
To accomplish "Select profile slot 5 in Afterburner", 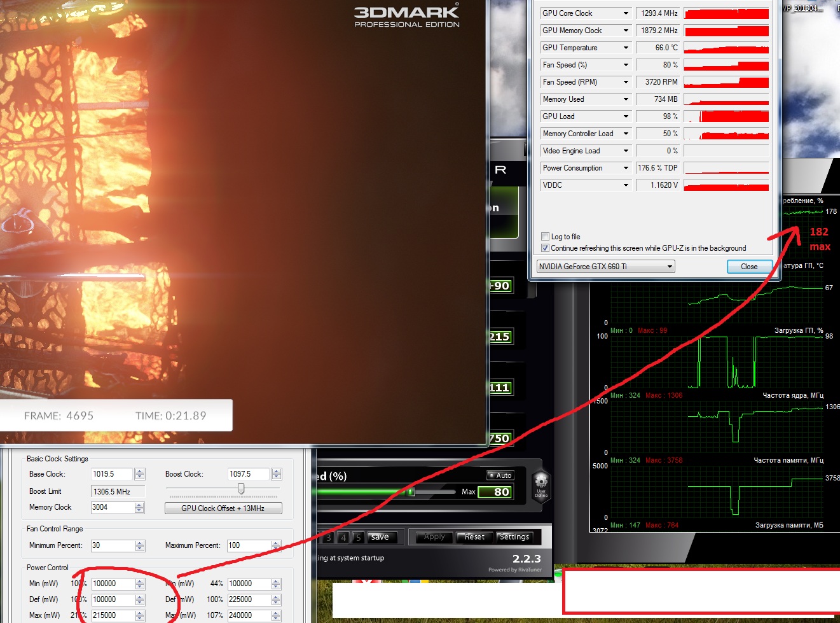I will (358, 538).
